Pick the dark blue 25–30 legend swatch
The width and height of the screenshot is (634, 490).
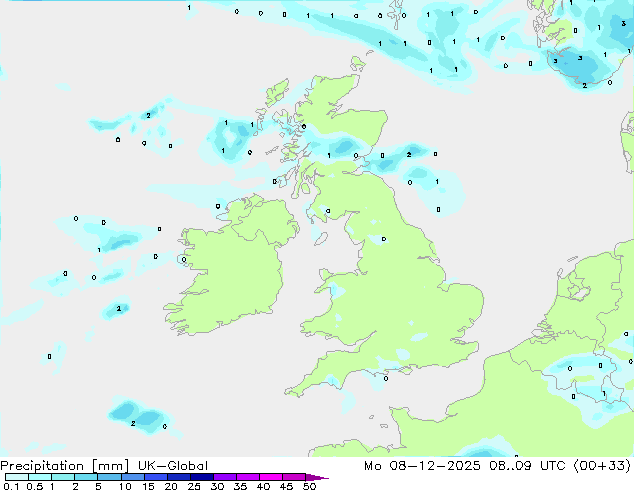pos(202,478)
